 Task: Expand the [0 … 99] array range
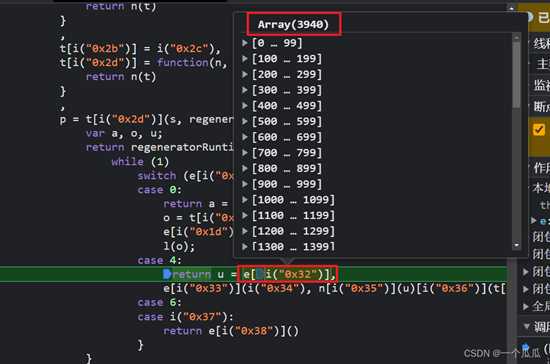[x=277, y=43]
